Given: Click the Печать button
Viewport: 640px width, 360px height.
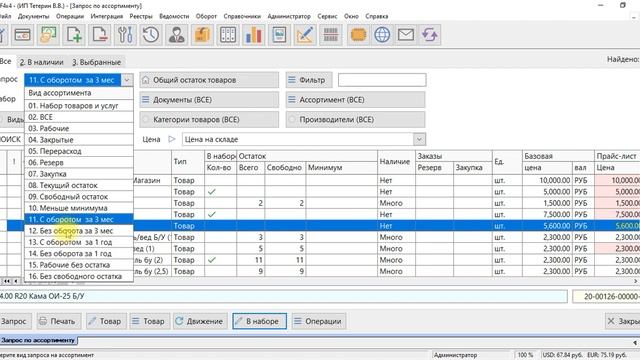Looking at the screenshot, I should click(x=59, y=321).
